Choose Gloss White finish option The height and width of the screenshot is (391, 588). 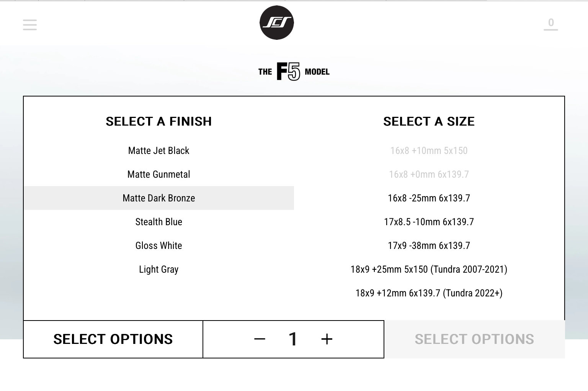click(159, 245)
